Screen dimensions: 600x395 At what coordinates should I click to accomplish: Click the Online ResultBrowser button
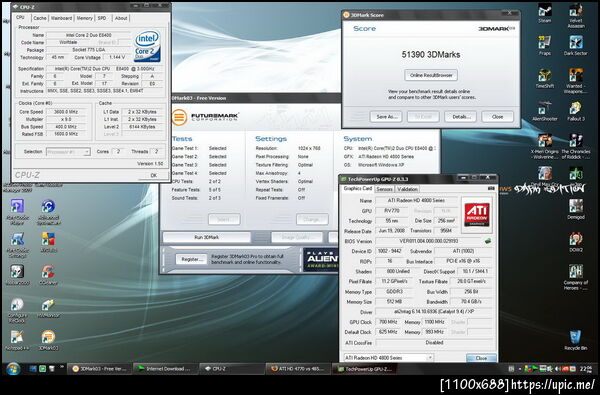[431, 75]
